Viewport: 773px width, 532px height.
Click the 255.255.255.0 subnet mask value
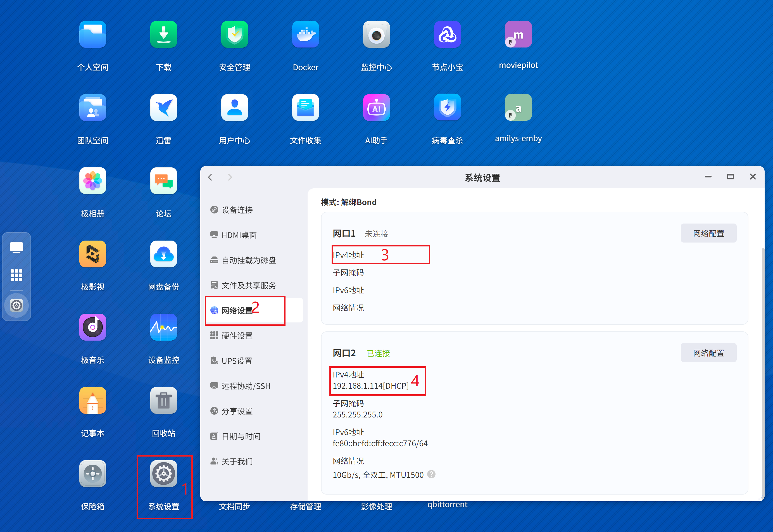[358, 415]
